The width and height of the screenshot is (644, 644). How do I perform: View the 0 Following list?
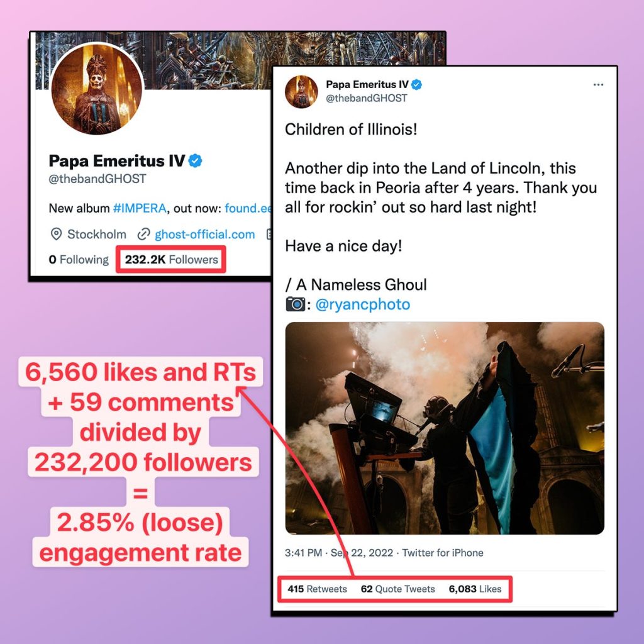pos(79,260)
